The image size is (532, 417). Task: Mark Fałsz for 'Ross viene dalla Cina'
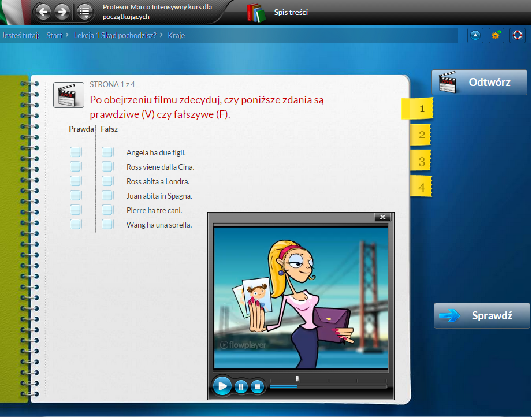(x=107, y=167)
